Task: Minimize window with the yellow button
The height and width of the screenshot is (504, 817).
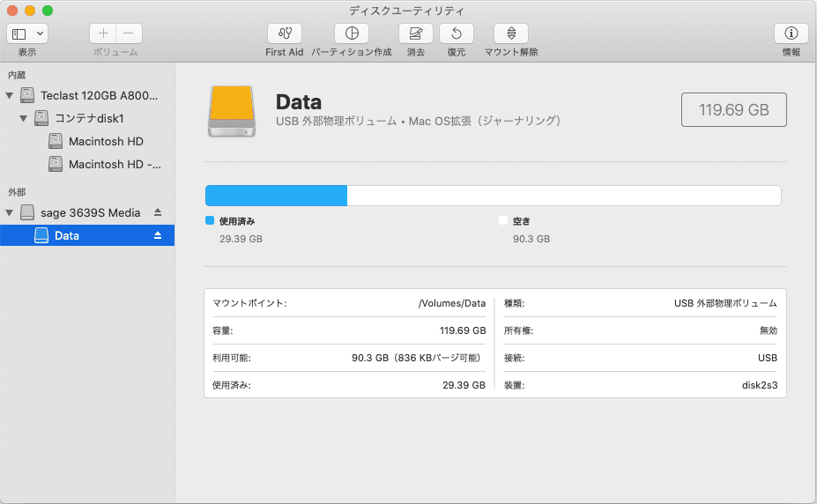Action: click(30, 11)
